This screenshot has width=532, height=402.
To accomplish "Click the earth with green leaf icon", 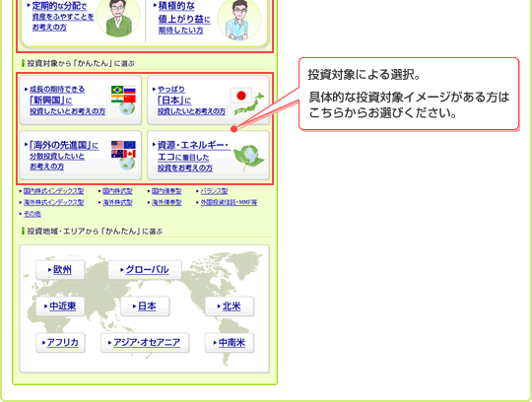I will [x=249, y=157].
